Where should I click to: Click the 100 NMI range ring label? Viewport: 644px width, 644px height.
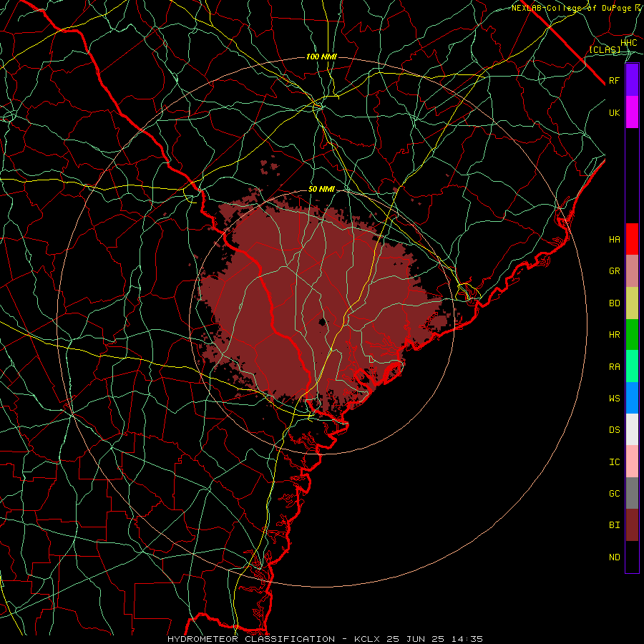coord(321,57)
